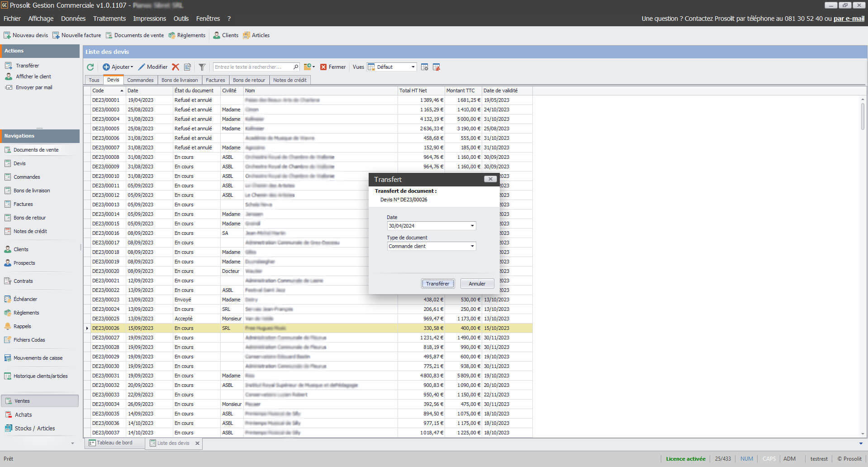This screenshot has width=868, height=467.
Task: Open the Traitements menu
Action: point(109,19)
